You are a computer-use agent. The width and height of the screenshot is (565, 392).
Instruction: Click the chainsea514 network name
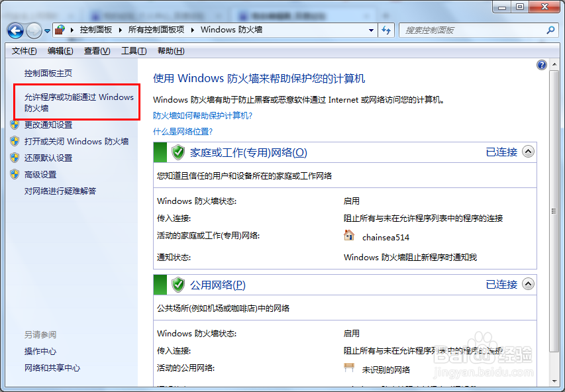coord(385,238)
